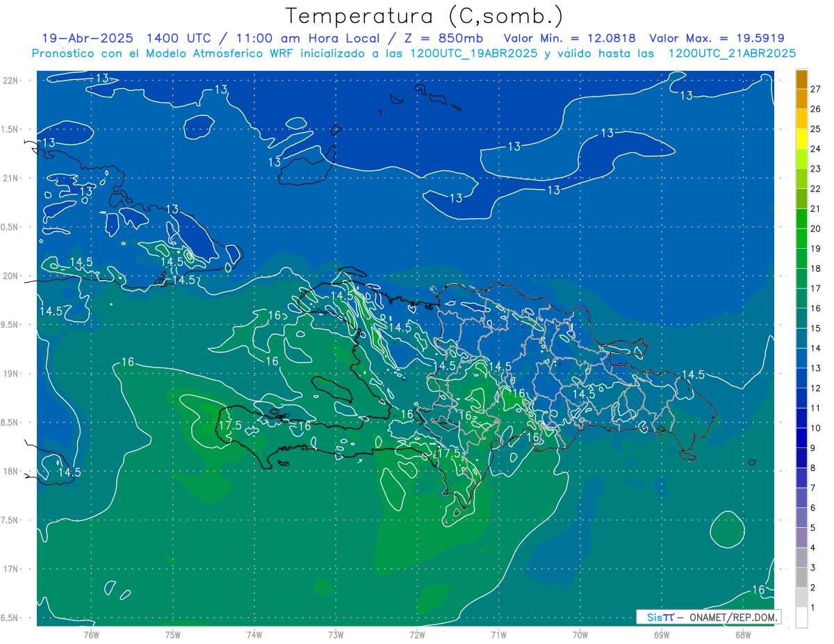Click the title Temperatura (C,somb.)
This screenshot has width=834, height=644.
pyautogui.click(x=425, y=17)
